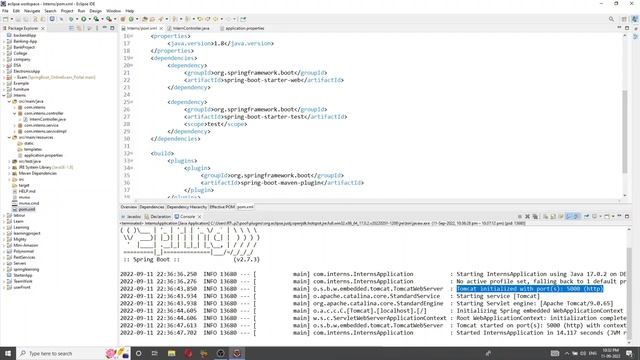Open the Navigate menu

coord(32,11)
